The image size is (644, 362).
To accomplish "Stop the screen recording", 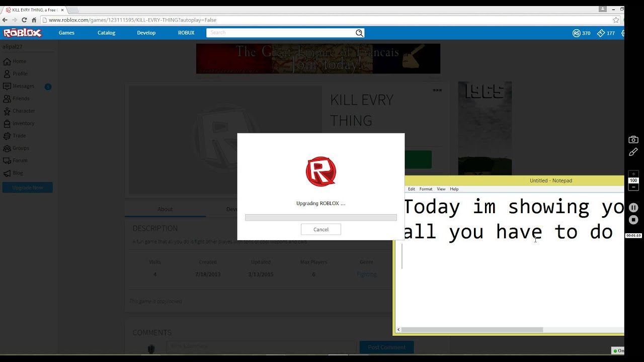I will coord(633,220).
